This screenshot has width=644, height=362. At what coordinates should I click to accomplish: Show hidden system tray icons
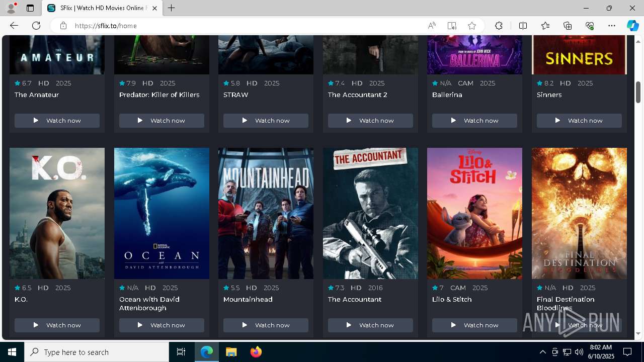(542, 352)
